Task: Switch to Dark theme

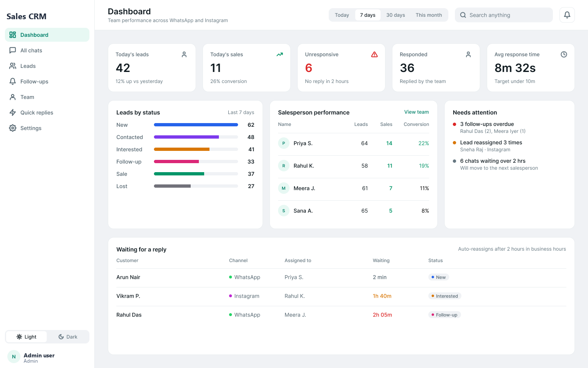Action: click(x=68, y=337)
